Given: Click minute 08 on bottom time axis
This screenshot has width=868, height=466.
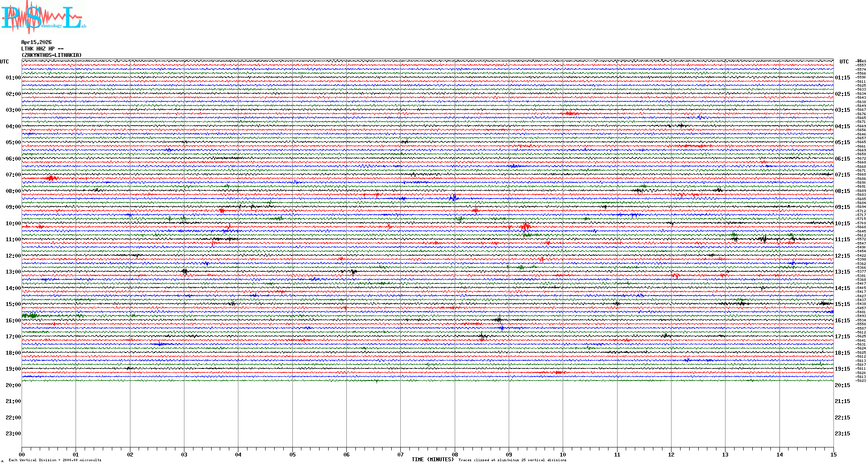Looking at the screenshot, I should point(455,455).
